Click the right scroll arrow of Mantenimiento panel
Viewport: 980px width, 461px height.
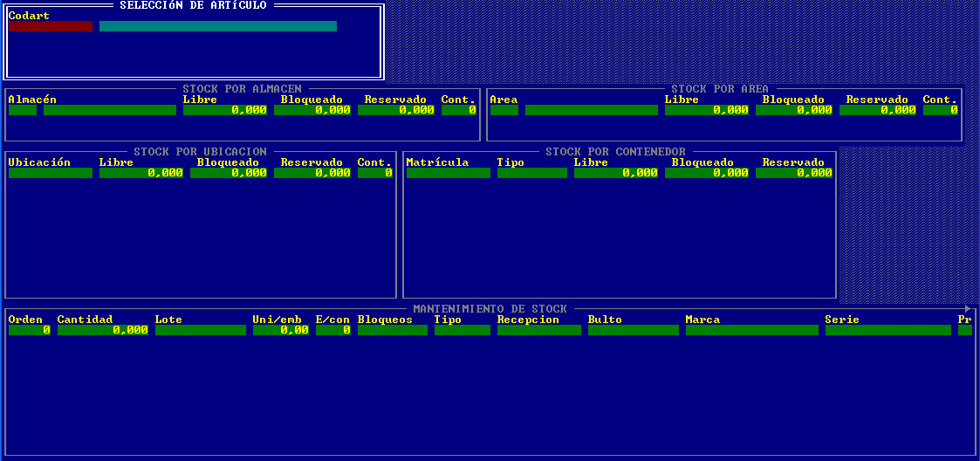point(968,309)
